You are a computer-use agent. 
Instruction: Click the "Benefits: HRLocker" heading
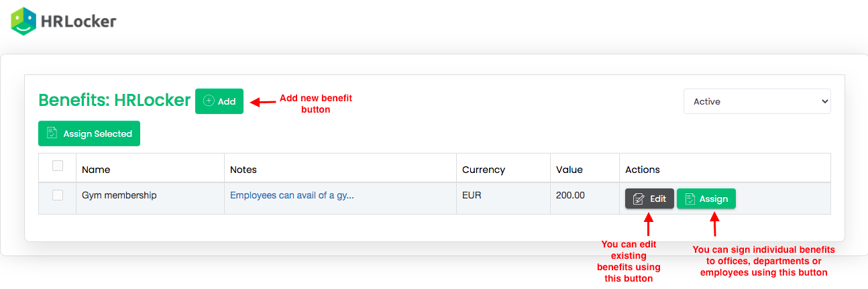(114, 101)
